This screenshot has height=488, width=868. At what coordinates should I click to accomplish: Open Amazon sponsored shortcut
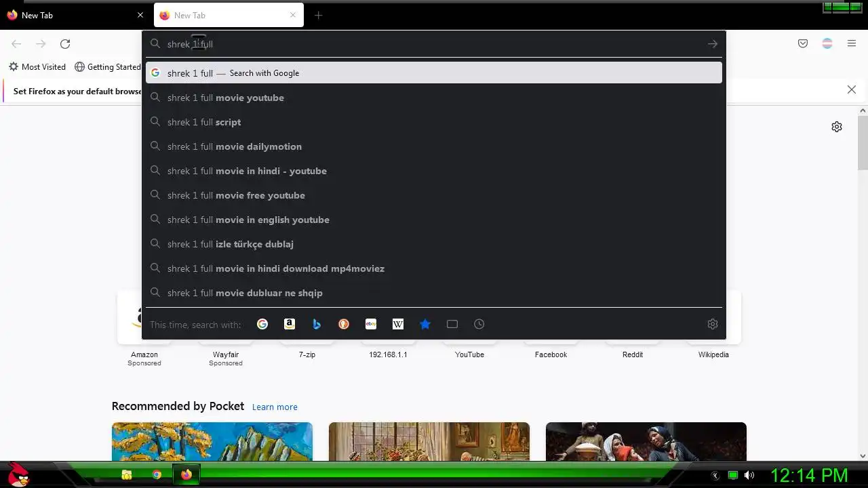pos(144,354)
